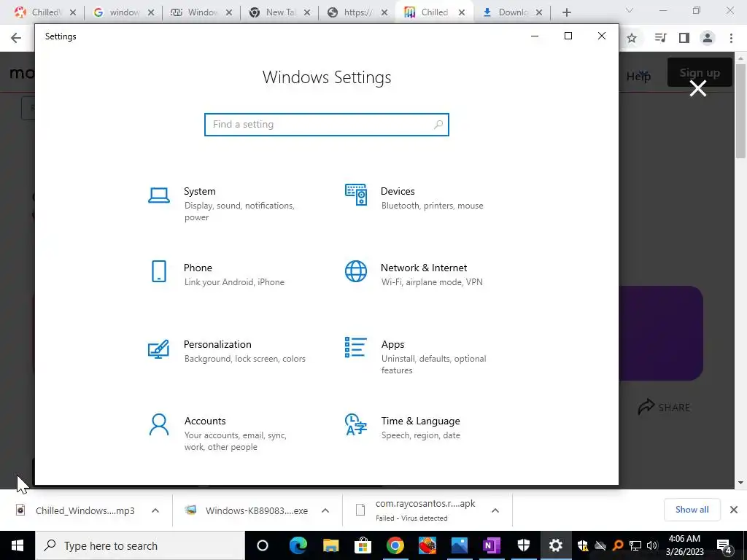Open the network tray icon
Viewport: 747px width, 560px height.
pos(635,545)
